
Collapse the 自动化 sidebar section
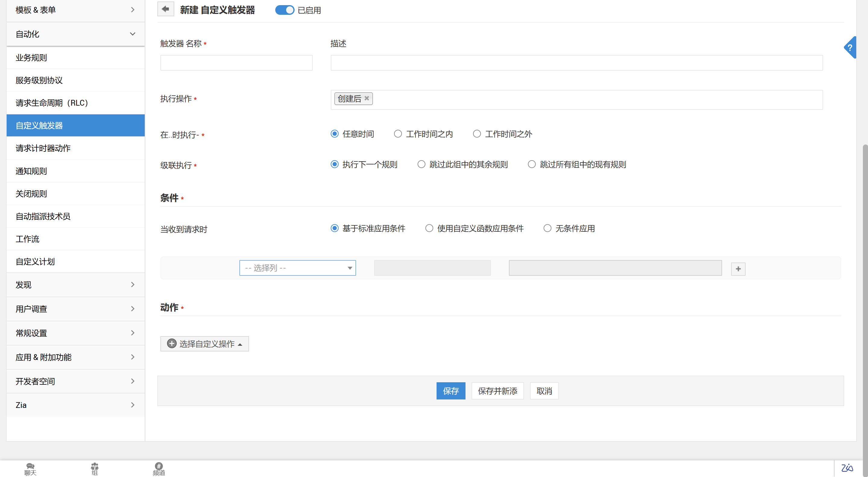75,34
